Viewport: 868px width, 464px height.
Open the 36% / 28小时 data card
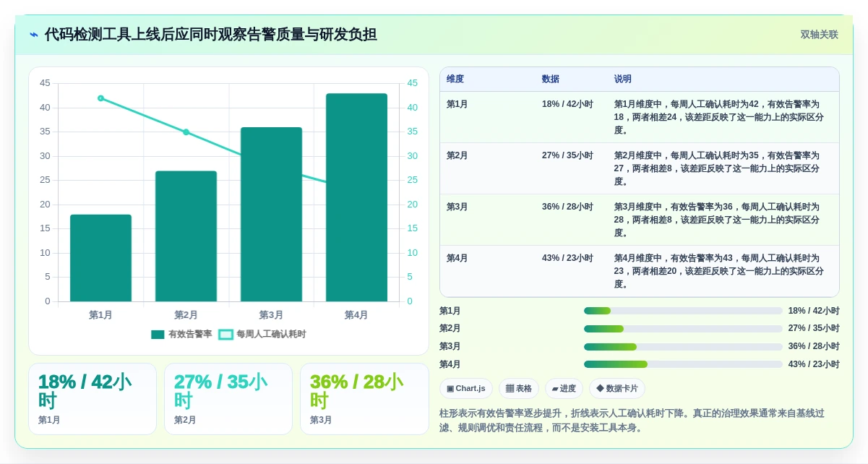coord(364,399)
